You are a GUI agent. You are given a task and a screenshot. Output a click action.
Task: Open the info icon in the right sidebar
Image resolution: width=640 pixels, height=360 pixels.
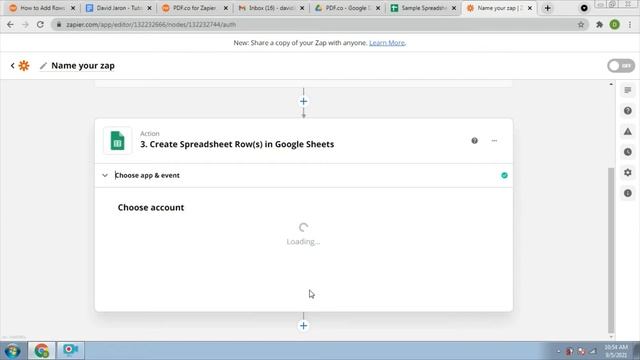click(x=628, y=193)
